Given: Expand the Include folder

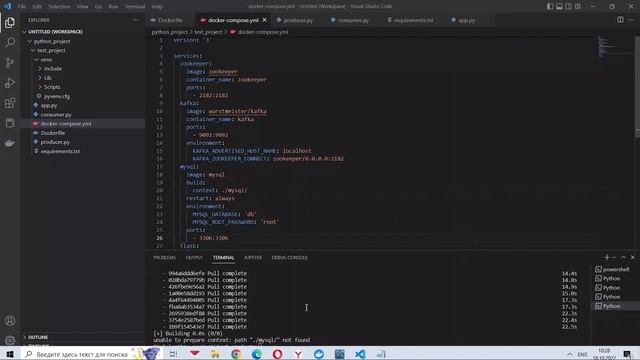Looking at the screenshot, I should [x=53, y=69].
